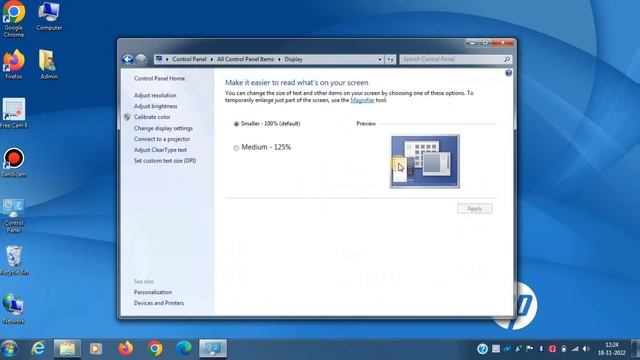Click the battery power tray icon

point(564,349)
